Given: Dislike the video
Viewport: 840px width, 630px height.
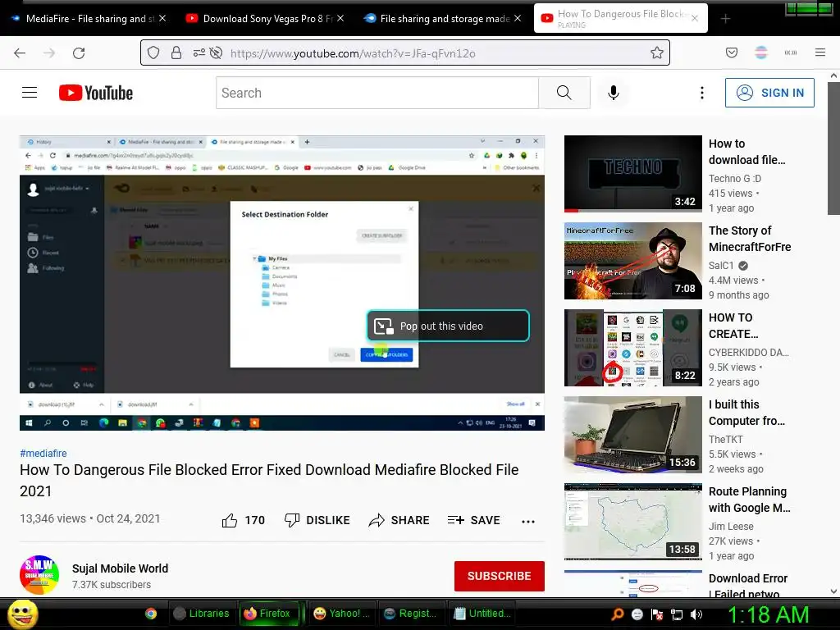Looking at the screenshot, I should pyautogui.click(x=317, y=520).
